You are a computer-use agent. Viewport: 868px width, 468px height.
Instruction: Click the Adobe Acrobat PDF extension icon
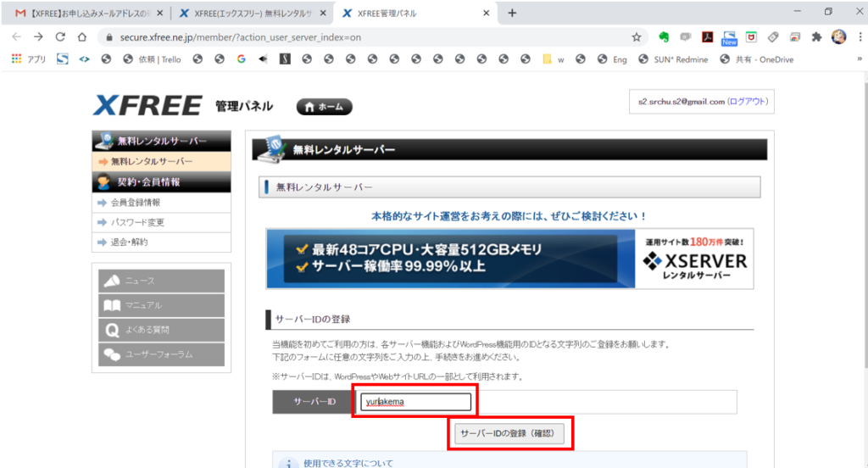pos(707,37)
